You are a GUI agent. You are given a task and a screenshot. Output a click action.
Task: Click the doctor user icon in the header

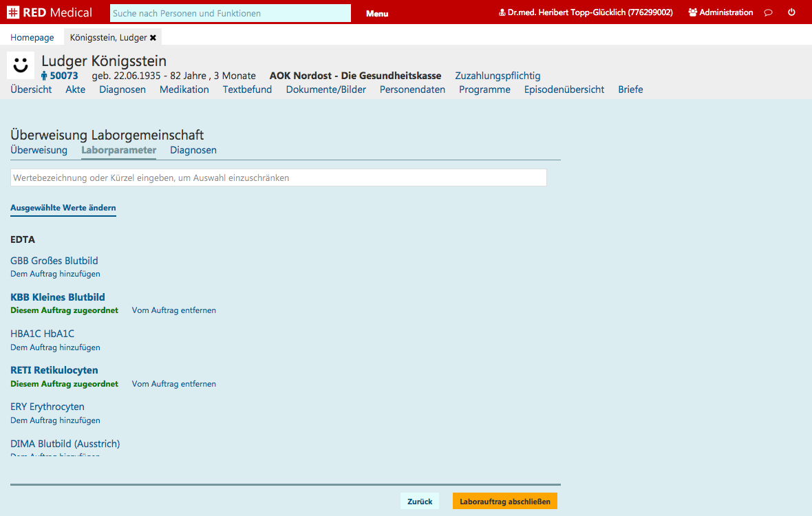click(x=502, y=12)
